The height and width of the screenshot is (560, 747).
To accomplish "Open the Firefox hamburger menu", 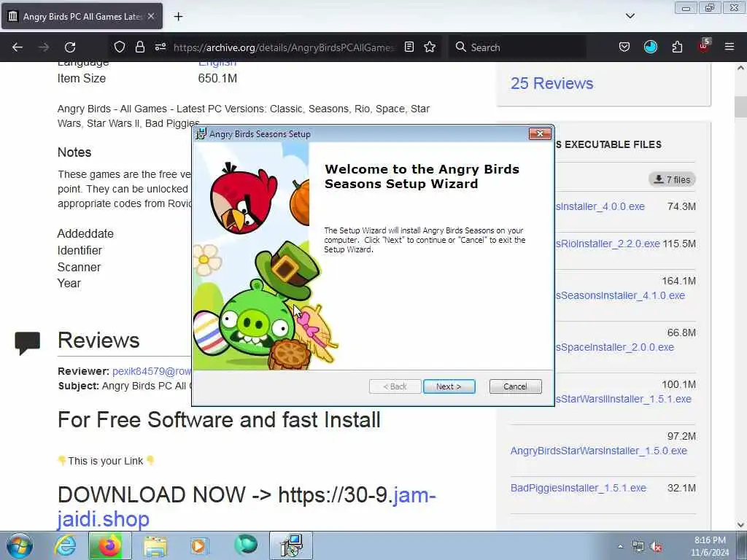I will pyautogui.click(x=729, y=47).
